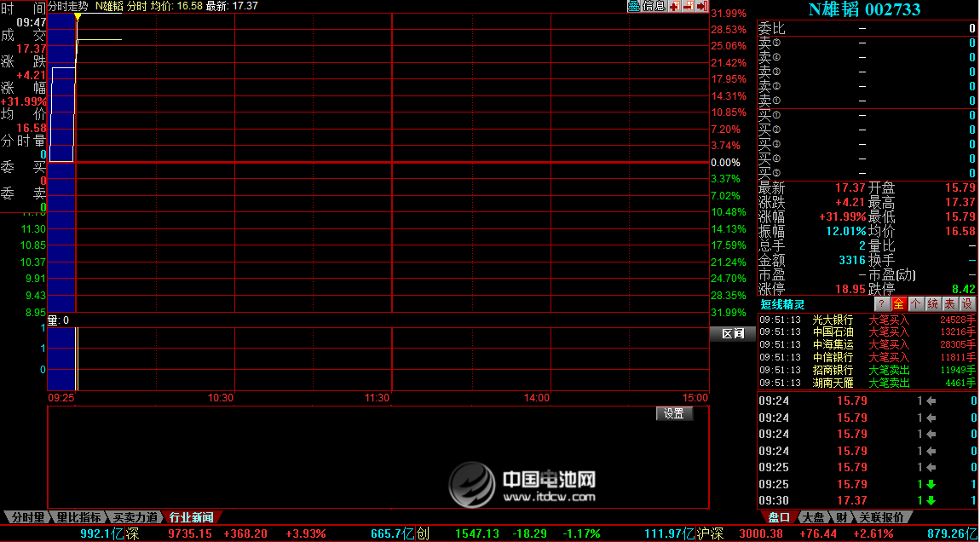Screen dimensions: 980x542
Task: Switch to the 量比指标 tab
Action: click(78, 517)
